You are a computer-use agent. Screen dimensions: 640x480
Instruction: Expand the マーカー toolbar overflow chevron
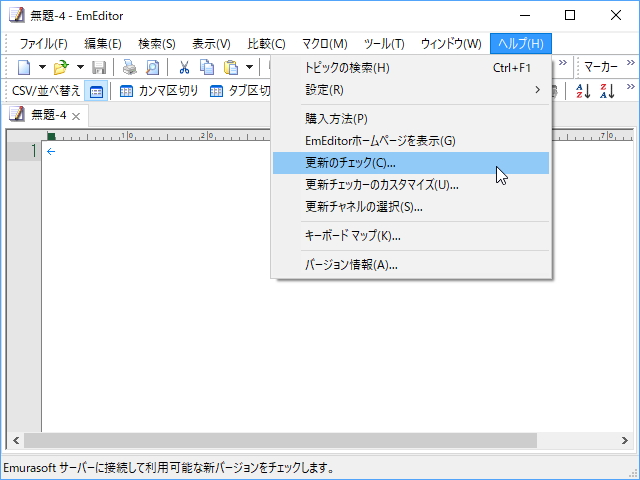(631, 63)
